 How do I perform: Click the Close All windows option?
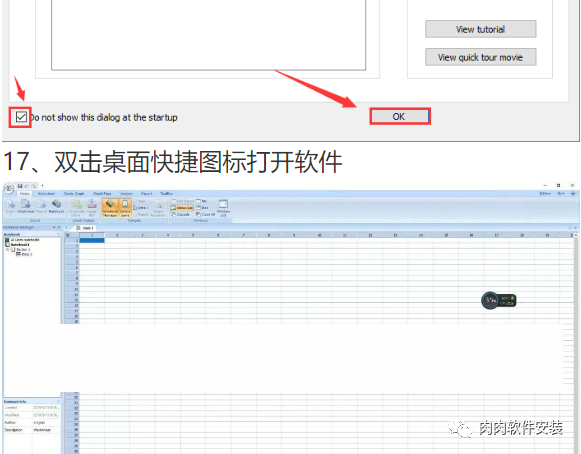tap(206, 214)
